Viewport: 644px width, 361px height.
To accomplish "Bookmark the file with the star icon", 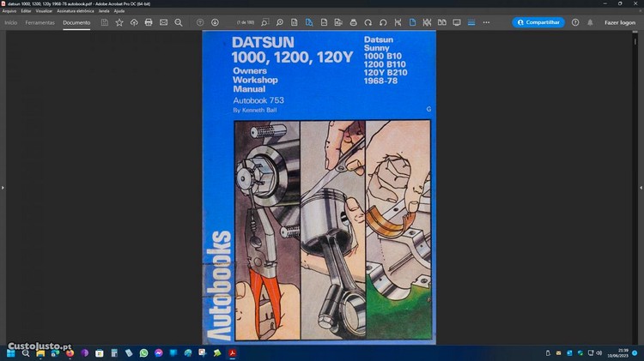I will [x=119, y=22].
